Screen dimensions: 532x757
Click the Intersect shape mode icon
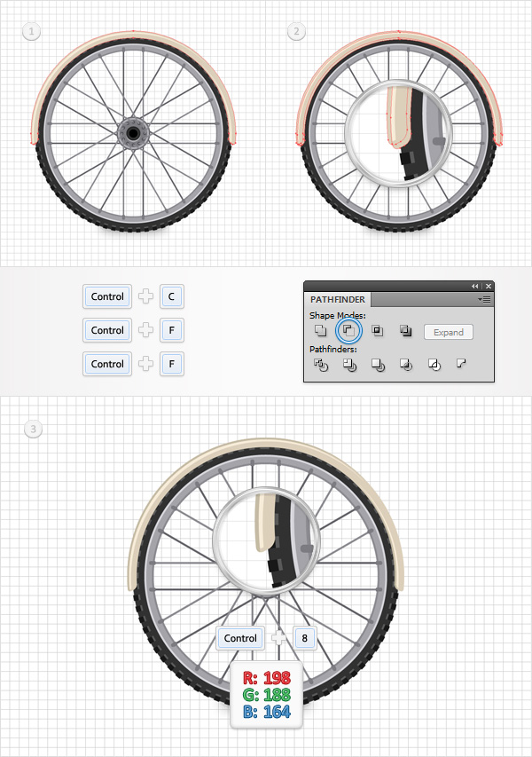coord(377,331)
